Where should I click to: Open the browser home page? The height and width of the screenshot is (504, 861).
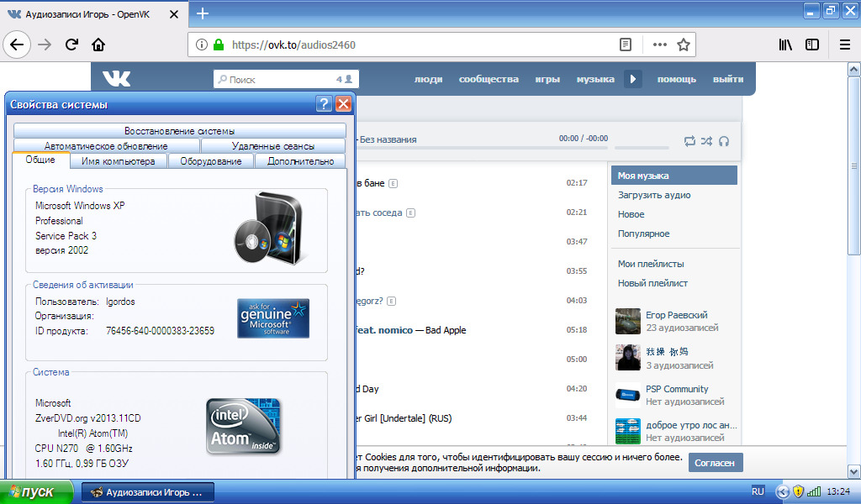[98, 45]
